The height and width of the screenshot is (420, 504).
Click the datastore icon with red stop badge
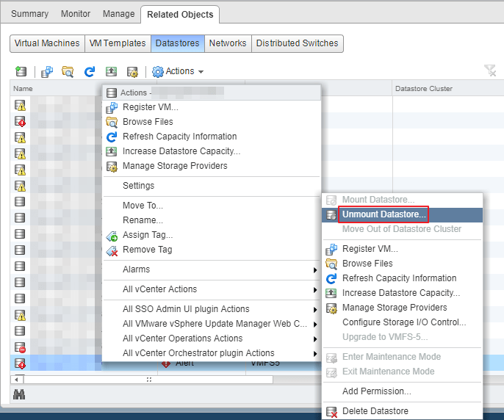click(20, 347)
